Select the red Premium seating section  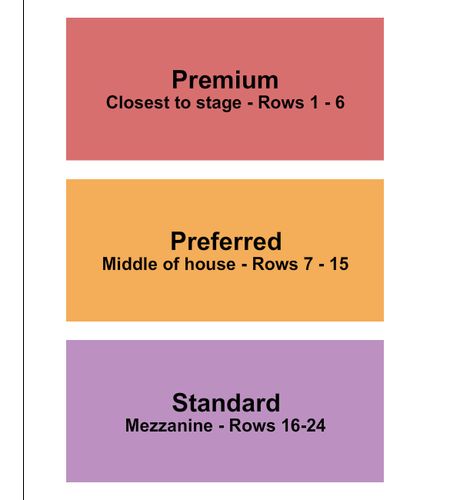tap(225, 89)
